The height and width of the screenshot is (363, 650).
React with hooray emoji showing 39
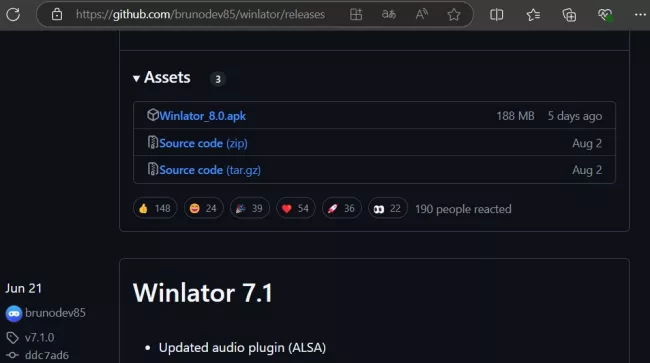click(x=249, y=208)
